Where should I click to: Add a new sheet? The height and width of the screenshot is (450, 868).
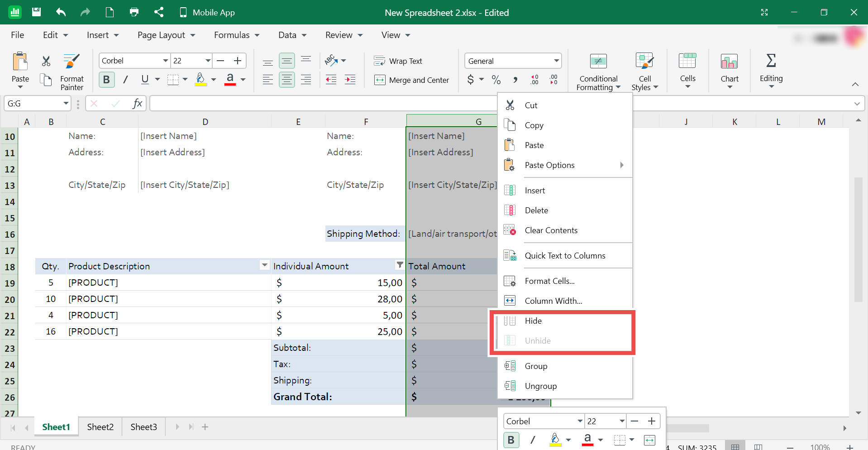(x=205, y=427)
